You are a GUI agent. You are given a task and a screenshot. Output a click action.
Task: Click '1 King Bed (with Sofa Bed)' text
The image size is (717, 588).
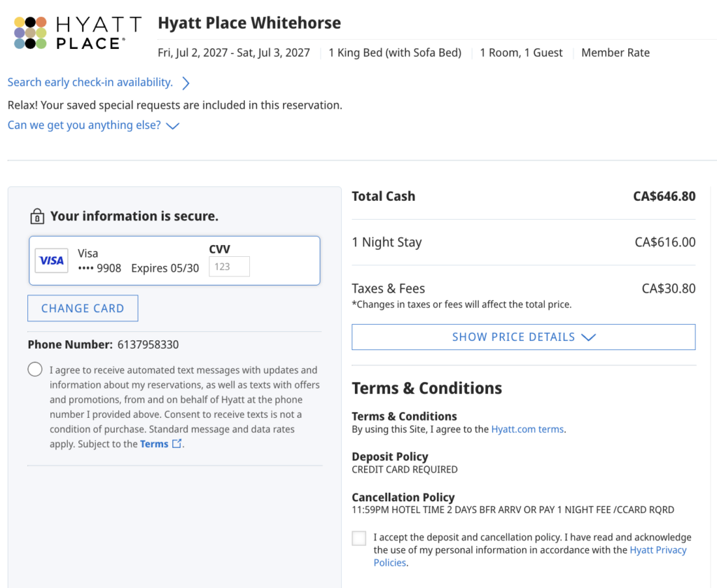[395, 52]
